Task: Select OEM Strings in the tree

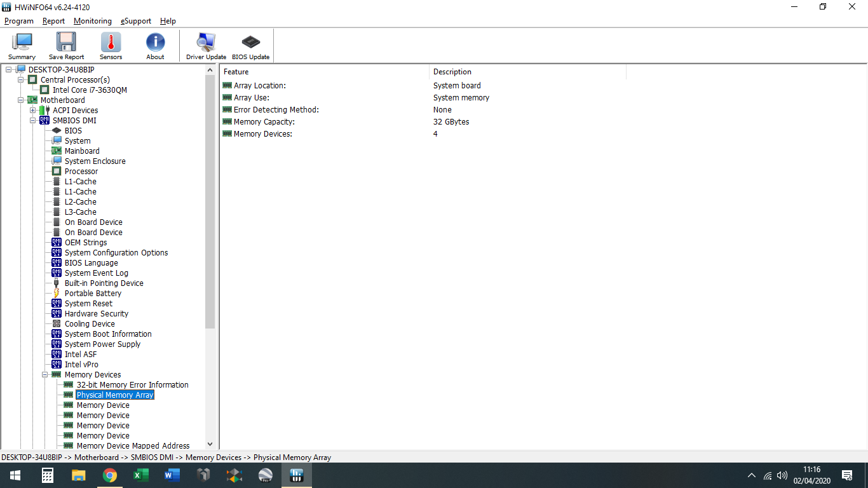Action: (86, 242)
